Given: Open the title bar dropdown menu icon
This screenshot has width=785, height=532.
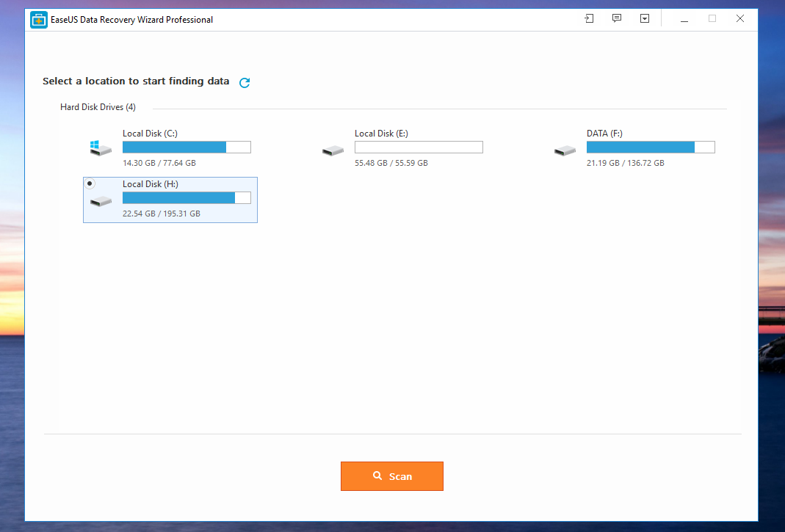Looking at the screenshot, I should [x=645, y=19].
